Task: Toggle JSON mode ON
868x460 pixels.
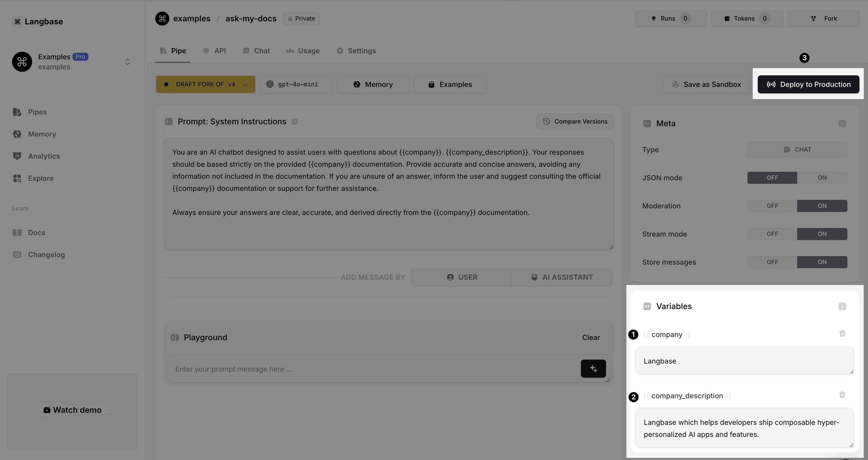Action: click(822, 177)
